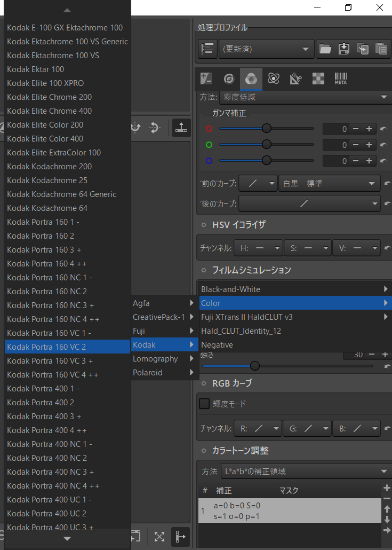Open the Raw tab checkerboard icon

318,78
